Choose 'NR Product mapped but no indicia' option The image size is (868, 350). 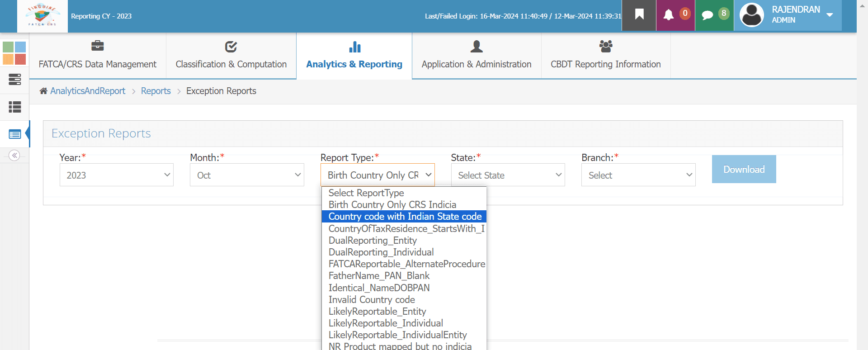pyautogui.click(x=404, y=346)
